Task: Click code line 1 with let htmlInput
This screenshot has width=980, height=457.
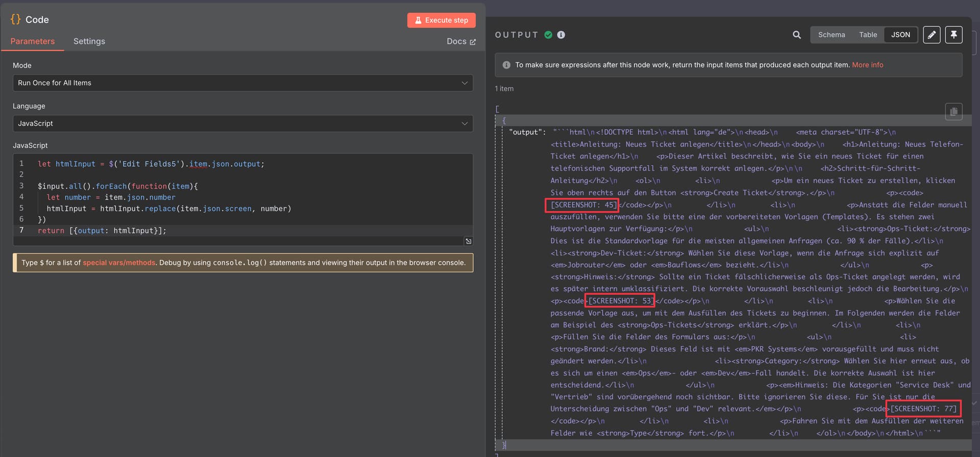Action: [x=151, y=164]
